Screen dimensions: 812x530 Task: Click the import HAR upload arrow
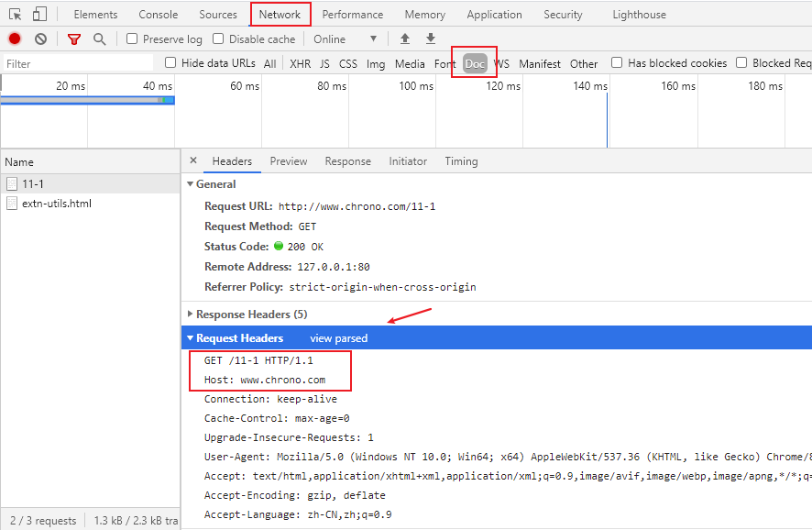(405, 39)
